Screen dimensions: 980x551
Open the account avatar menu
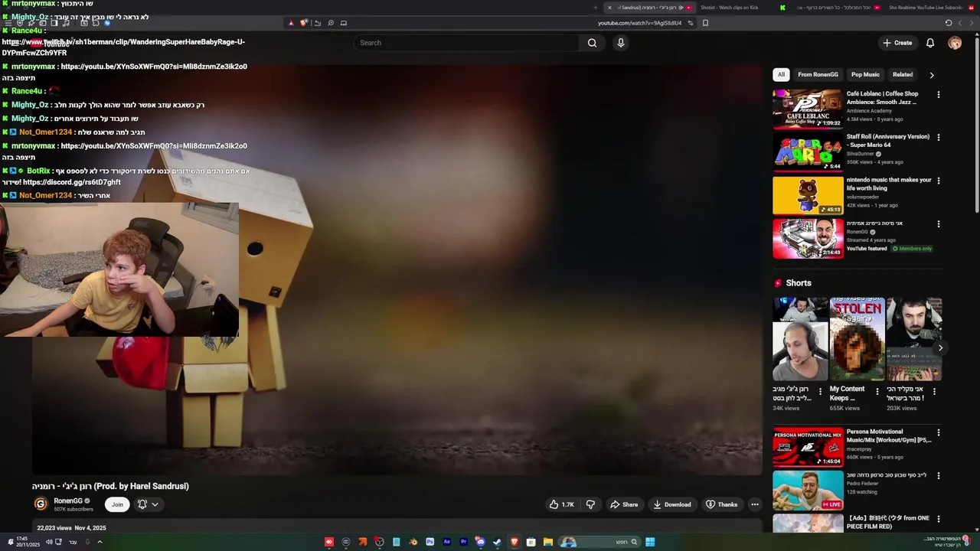[x=955, y=43]
